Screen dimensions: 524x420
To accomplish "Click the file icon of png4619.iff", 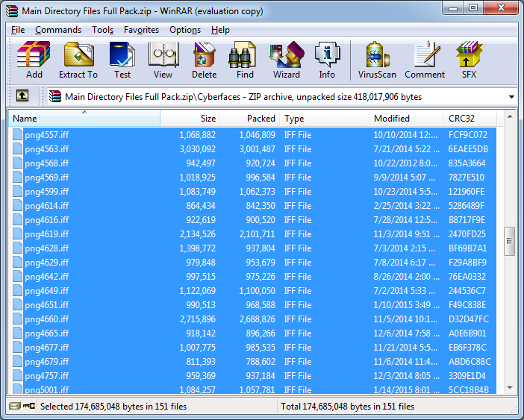I will 17,233.
